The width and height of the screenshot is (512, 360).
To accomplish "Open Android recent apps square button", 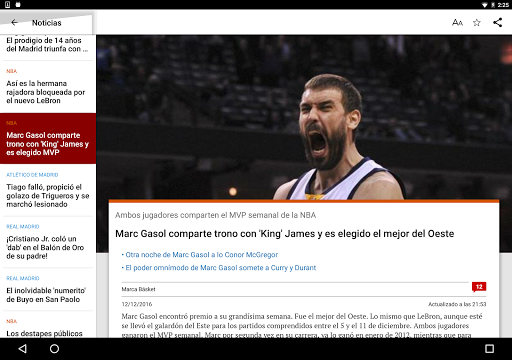I will click(489, 349).
